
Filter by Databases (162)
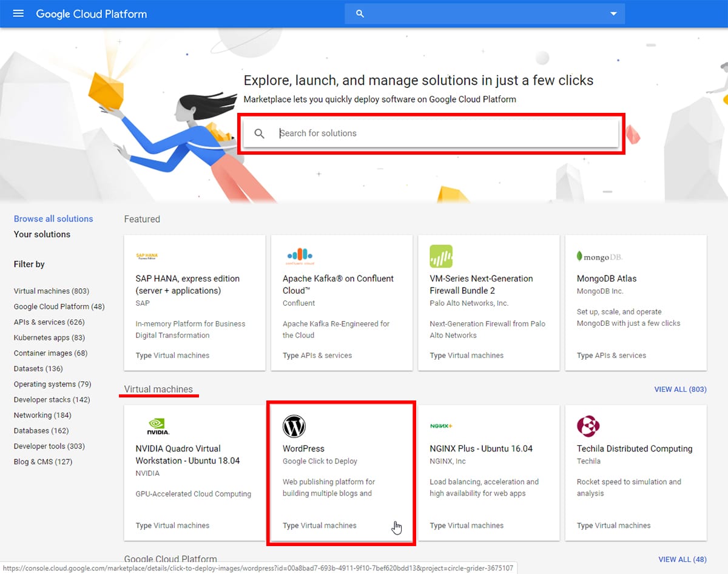tap(41, 431)
